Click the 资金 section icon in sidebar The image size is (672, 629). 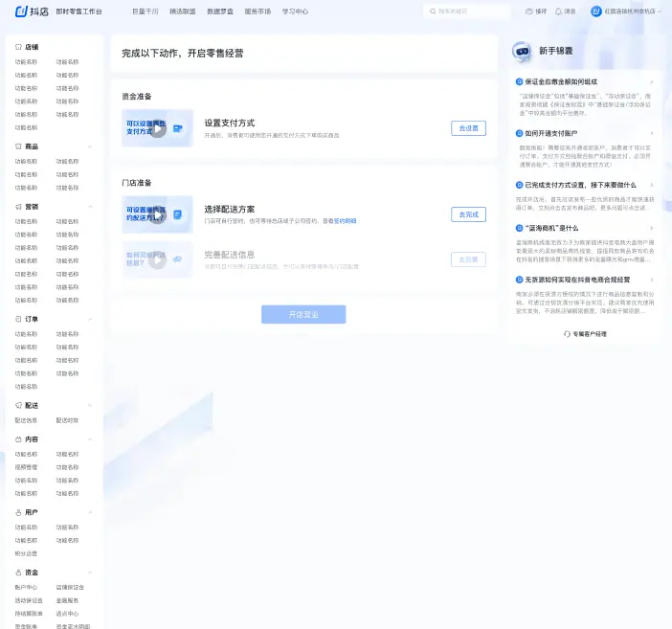coord(18,573)
